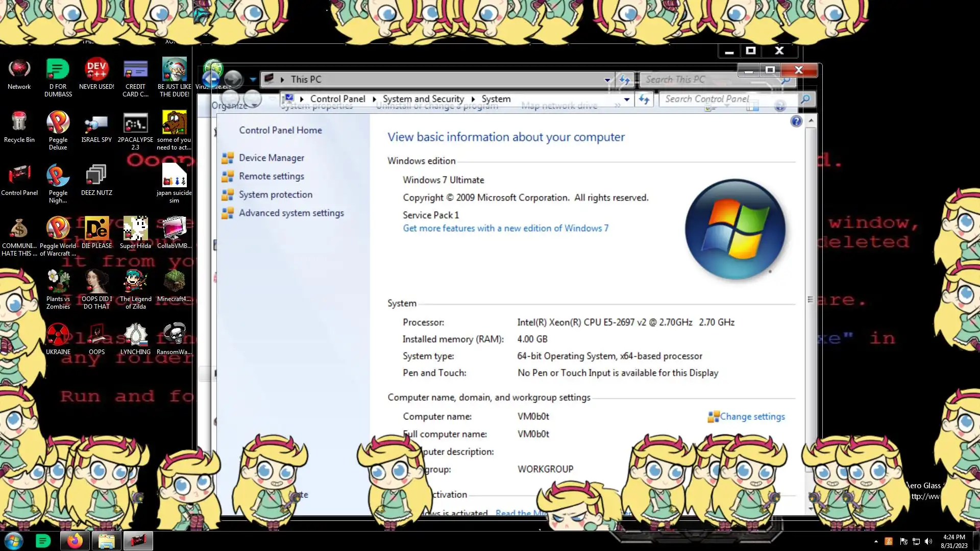Click the Control Panel breadcrumb
The height and width of the screenshot is (551, 980).
pos(337,99)
